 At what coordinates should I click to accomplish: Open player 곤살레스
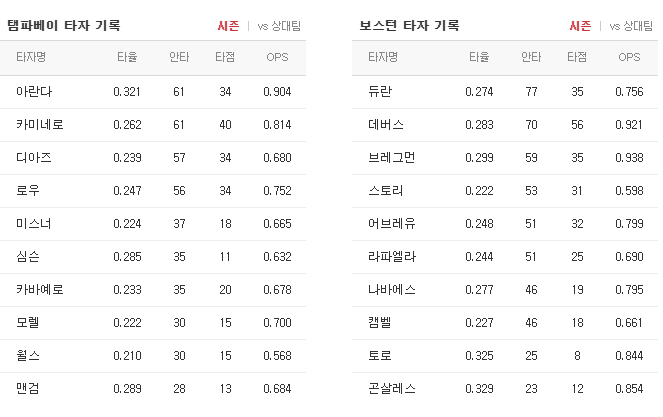tap(392, 389)
